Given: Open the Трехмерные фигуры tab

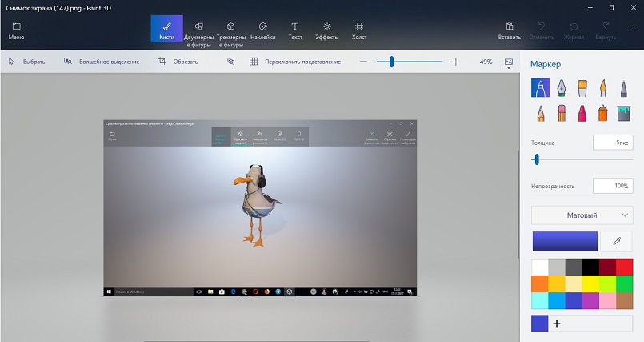Looking at the screenshot, I should 231,33.
